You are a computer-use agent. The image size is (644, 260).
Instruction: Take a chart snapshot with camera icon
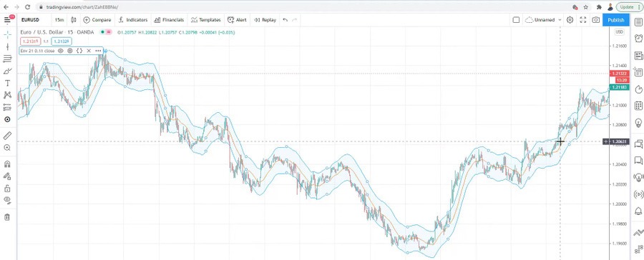pos(595,20)
